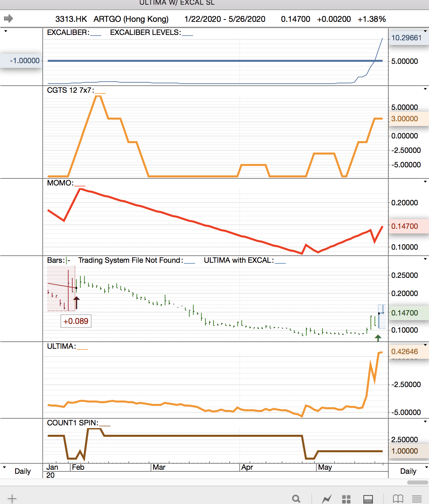This screenshot has height=504, width=429.
Task: Click the 0.14700 MOMO value tag
Action: 408,226
